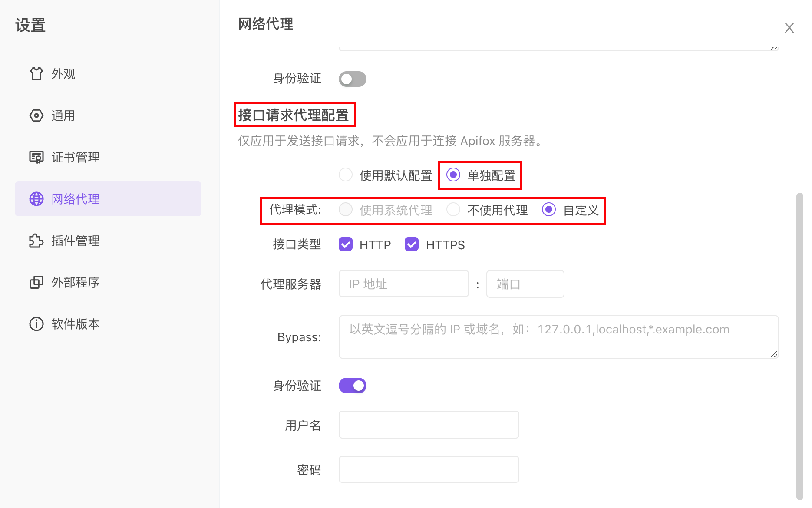The height and width of the screenshot is (508, 812).
Task: Focus the 用户名 input box
Action: click(429, 425)
